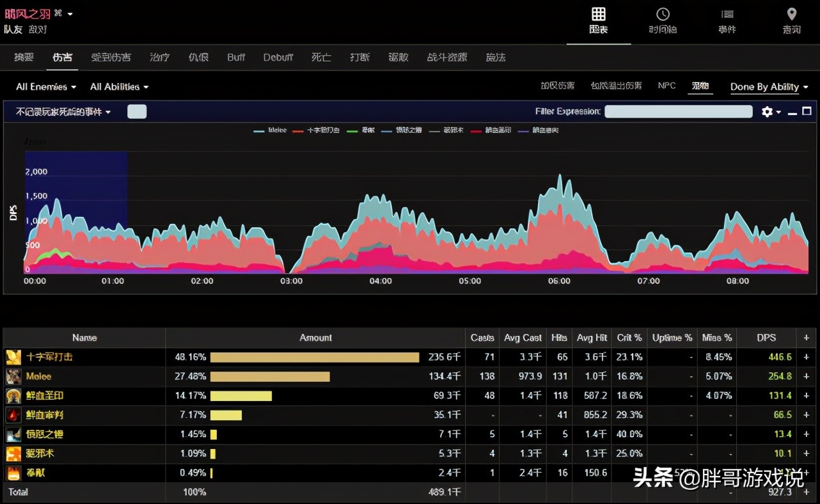Open the All Enemies dropdown
Image resolution: width=820 pixels, height=504 pixels.
46,87
